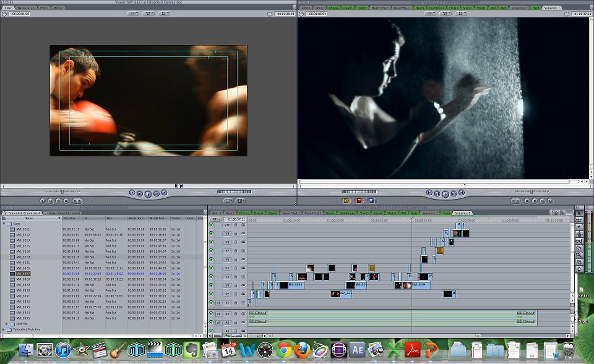The height and width of the screenshot is (364, 594).
Task: Click the yellow Overwrite edit button
Action: point(346,201)
